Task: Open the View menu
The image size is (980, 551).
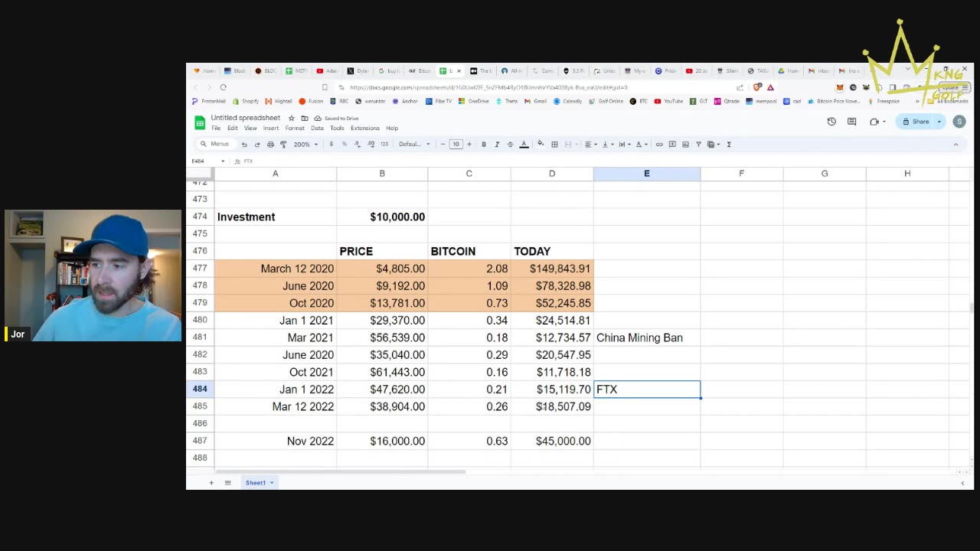Action: point(250,128)
